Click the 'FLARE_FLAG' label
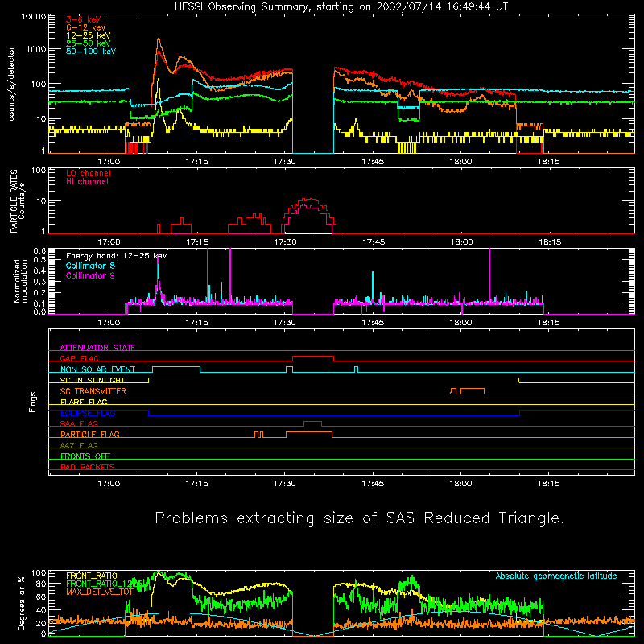Image resolution: width=644 pixels, height=644 pixels. tap(84, 402)
